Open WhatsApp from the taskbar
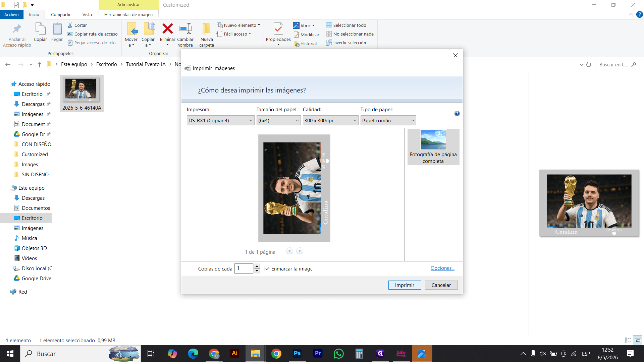 338,353
